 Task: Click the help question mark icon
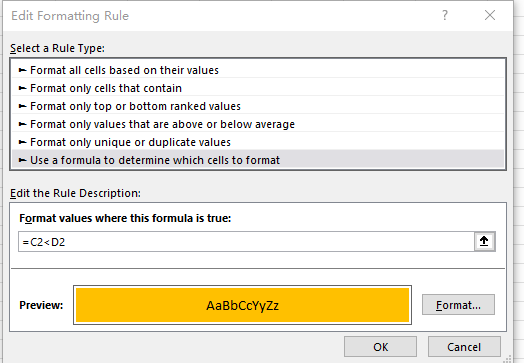(x=445, y=15)
